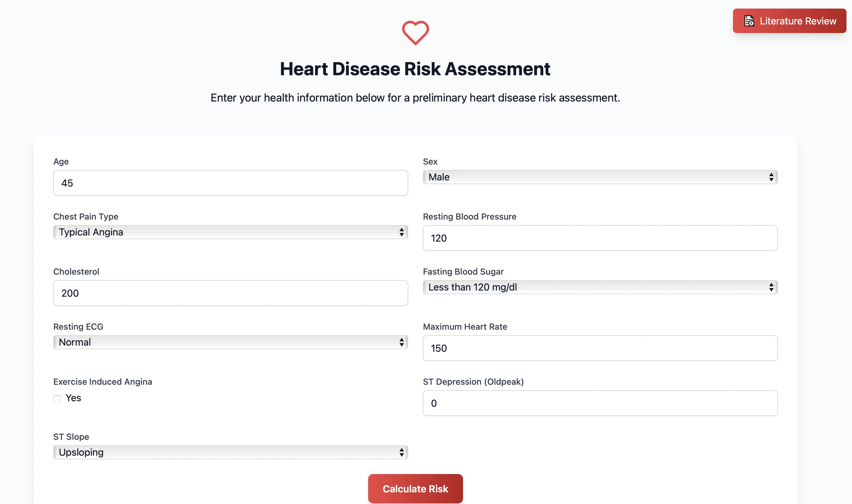Click the Chest Pain Type label
The height and width of the screenshot is (504, 852).
point(86,217)
